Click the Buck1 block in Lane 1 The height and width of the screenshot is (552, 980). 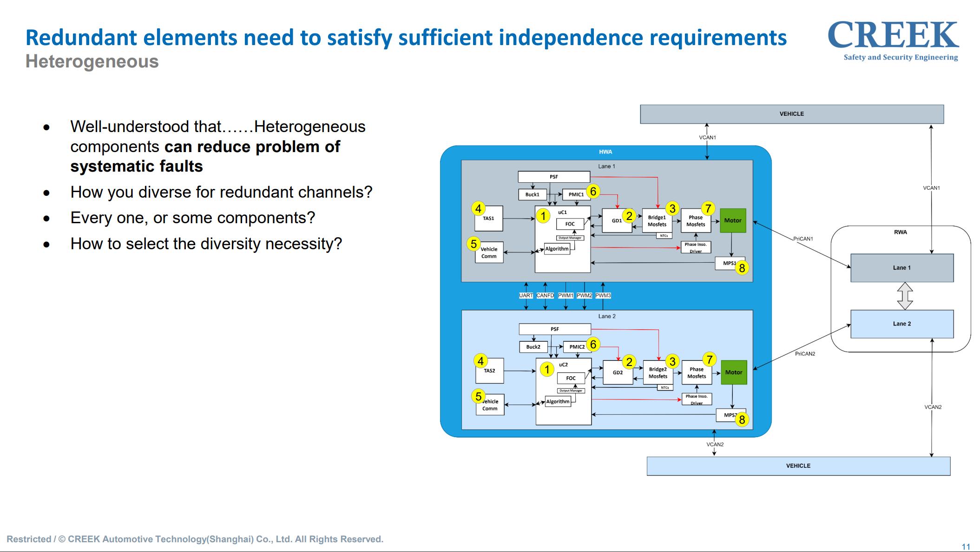[532, 194]
